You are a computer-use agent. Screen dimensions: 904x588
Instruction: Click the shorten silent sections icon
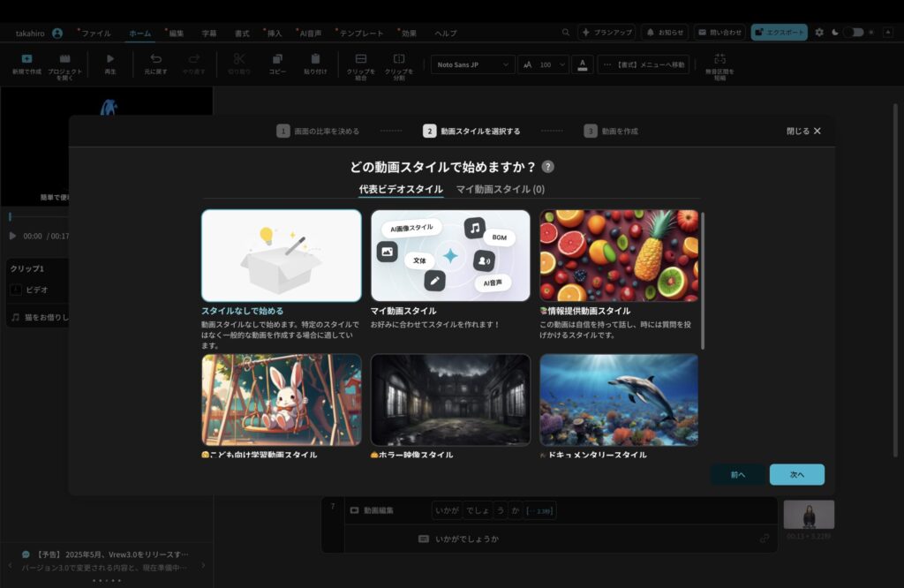(x=720, y=59)
